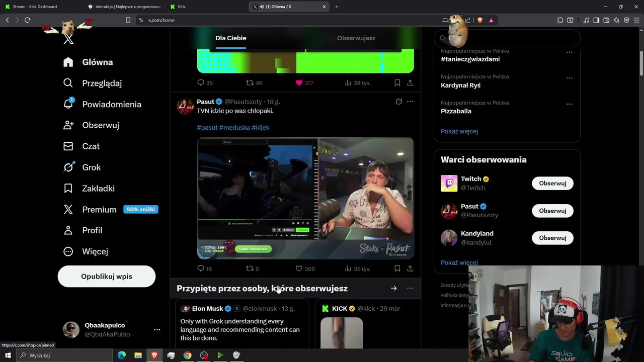The image size is (644, 362).
Task: Open Premium in the sidebar
Action: [111, 210]
